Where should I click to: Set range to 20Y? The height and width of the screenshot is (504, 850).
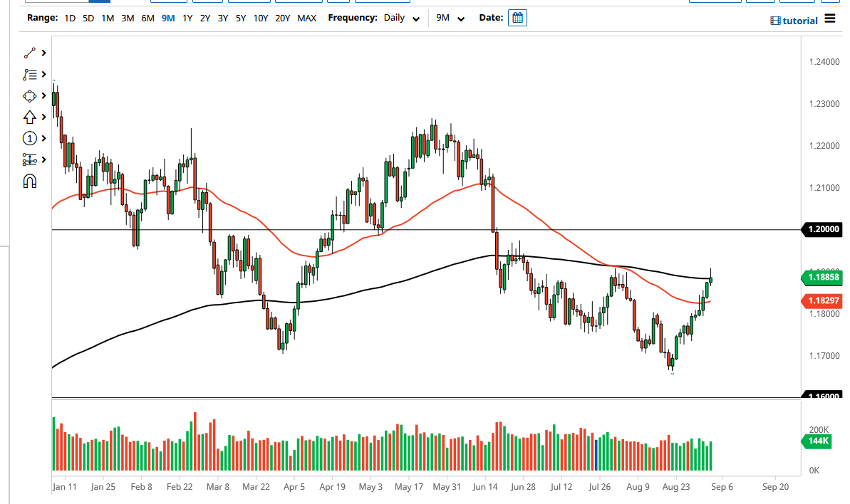(x=282, y=18)
